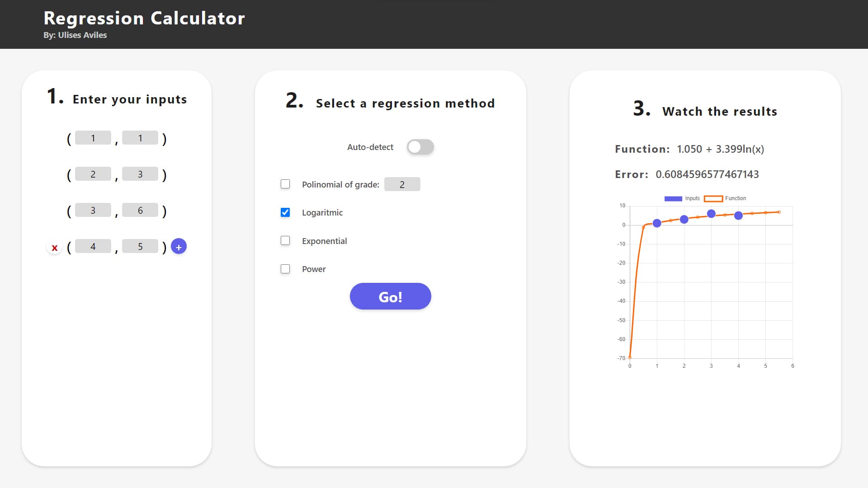Check the Power checkbox
868x488 pixels.
[285, 269]
